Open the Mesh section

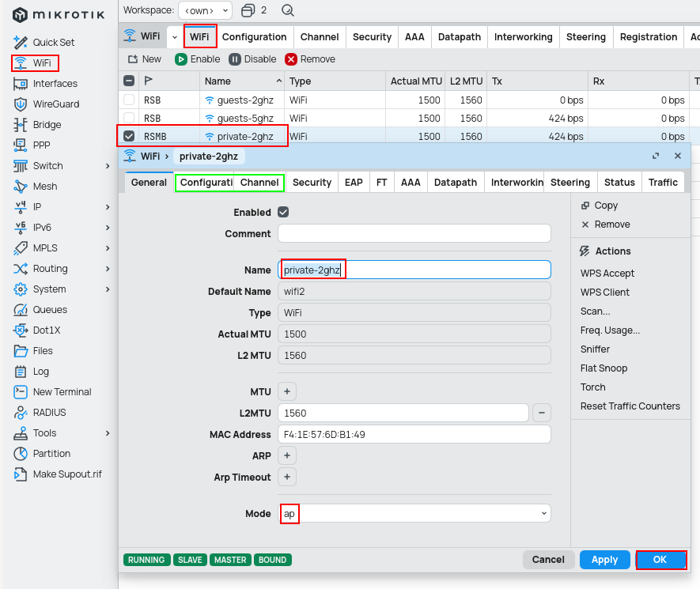pyautogui.click(x=36, y=186)
